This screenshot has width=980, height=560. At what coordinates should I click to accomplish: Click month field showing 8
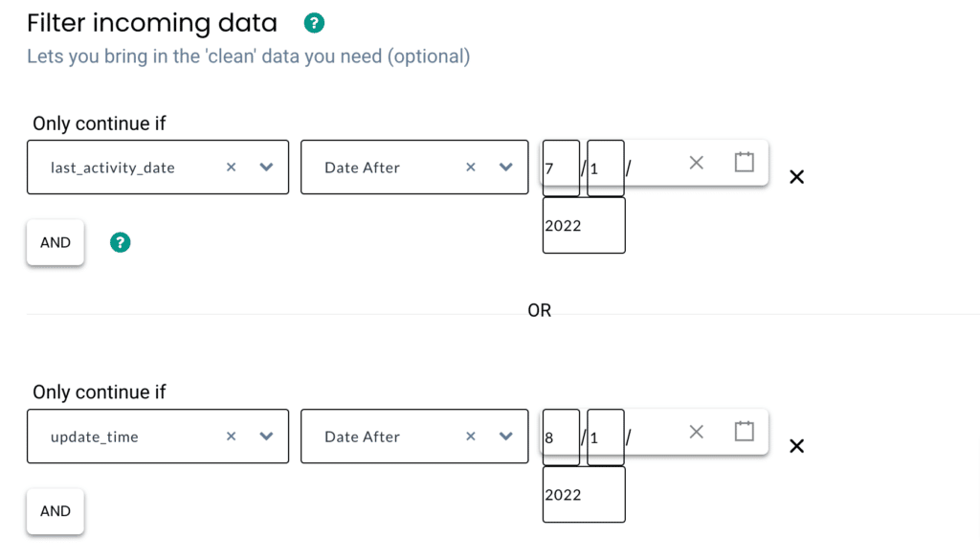[561, 437]
